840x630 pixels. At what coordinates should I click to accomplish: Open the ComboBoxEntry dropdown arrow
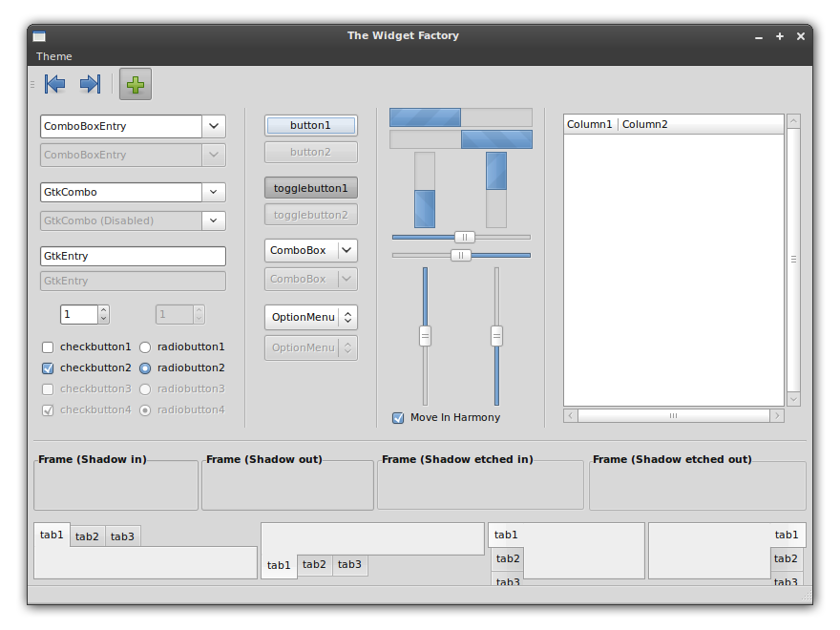pos(214,126)
